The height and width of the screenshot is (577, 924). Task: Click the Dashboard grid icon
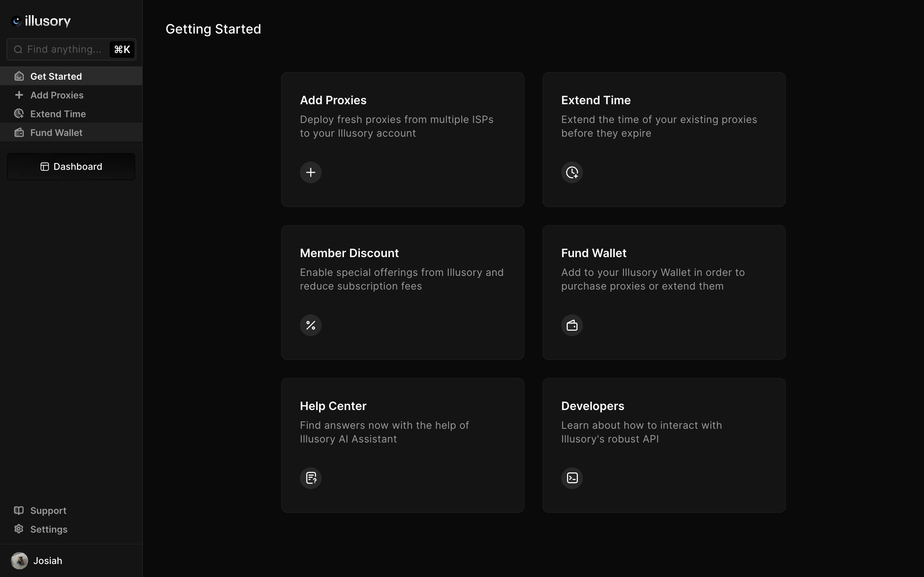pyautogui.click(x=44, y=166)
